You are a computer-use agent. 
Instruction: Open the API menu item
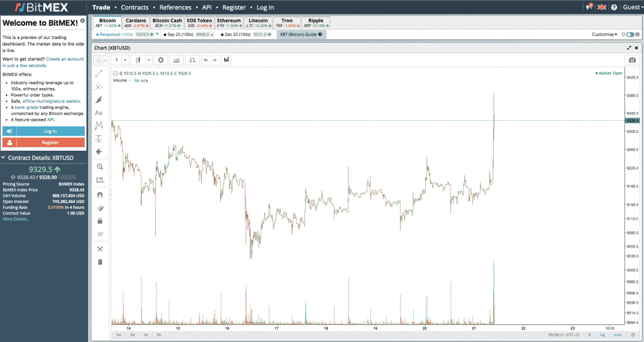pos(207,8)
